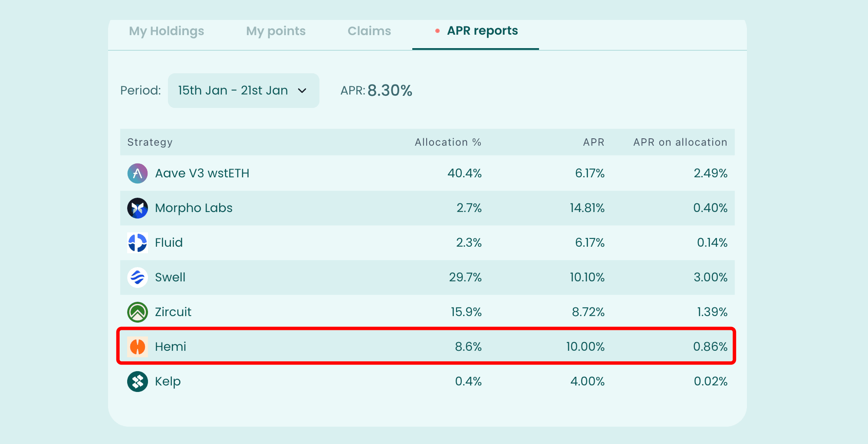Click Kelp allocation value 0.4%
This screenshot has width=868, height=444.
(x=468, y=382)
